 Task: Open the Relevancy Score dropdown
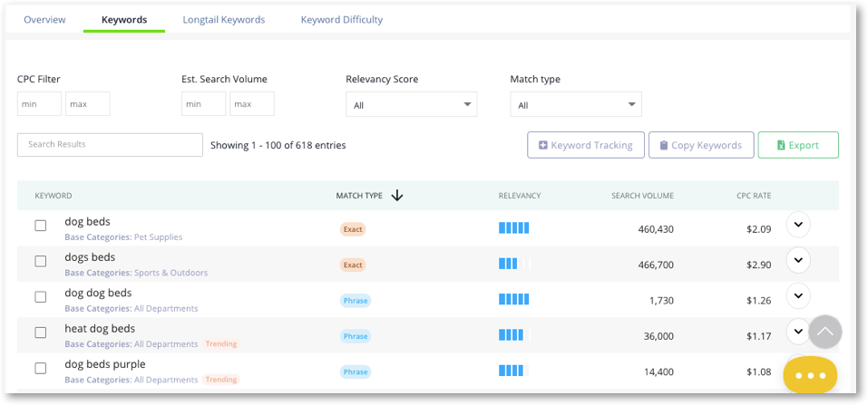coord(411,104)
